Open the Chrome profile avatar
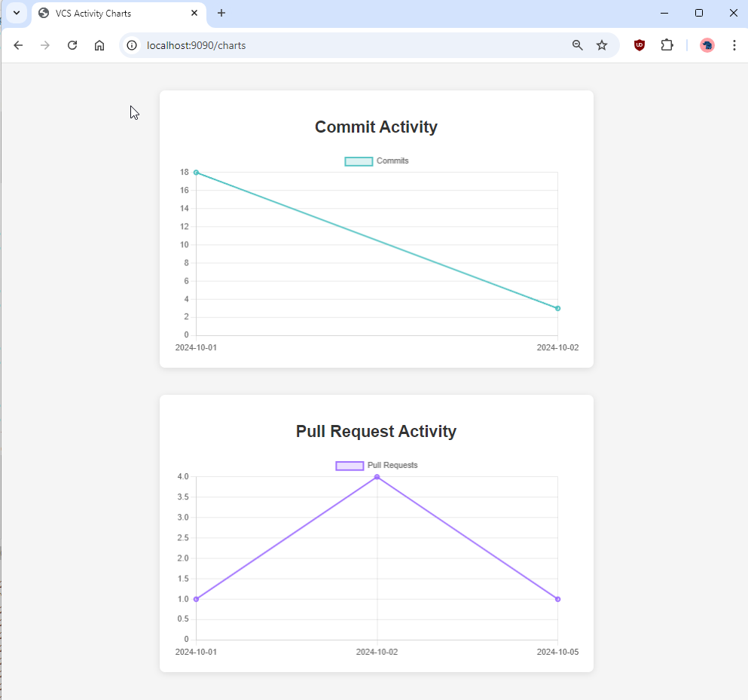Screen dimensions: 748x700 coord(707,45)
